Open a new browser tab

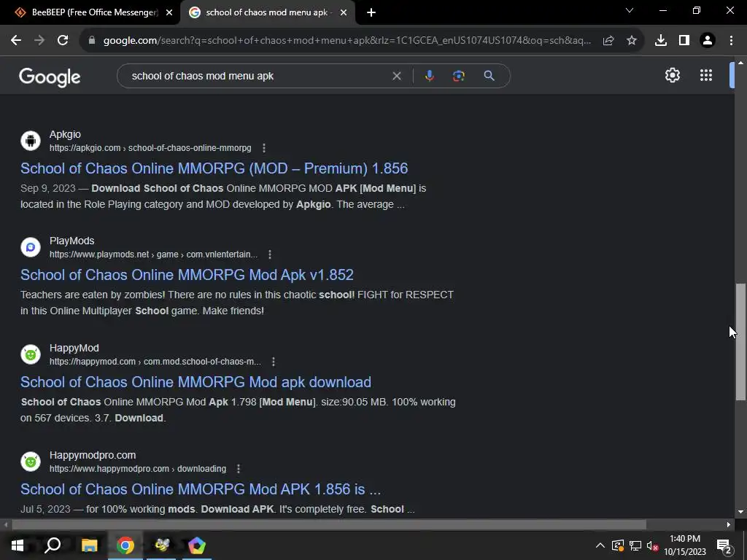click(371, 13)
